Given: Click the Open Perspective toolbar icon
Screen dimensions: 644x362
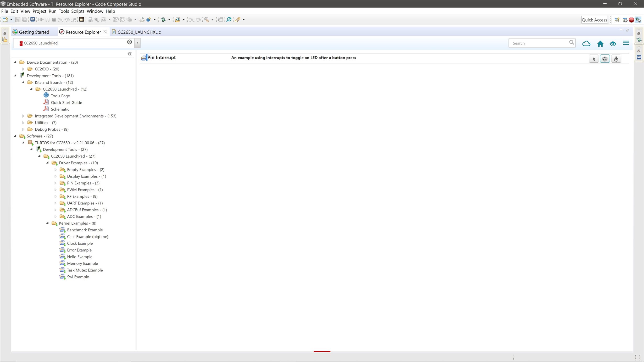Looking at the screenshot, I should pyautogui.click(x=617, y=20).
